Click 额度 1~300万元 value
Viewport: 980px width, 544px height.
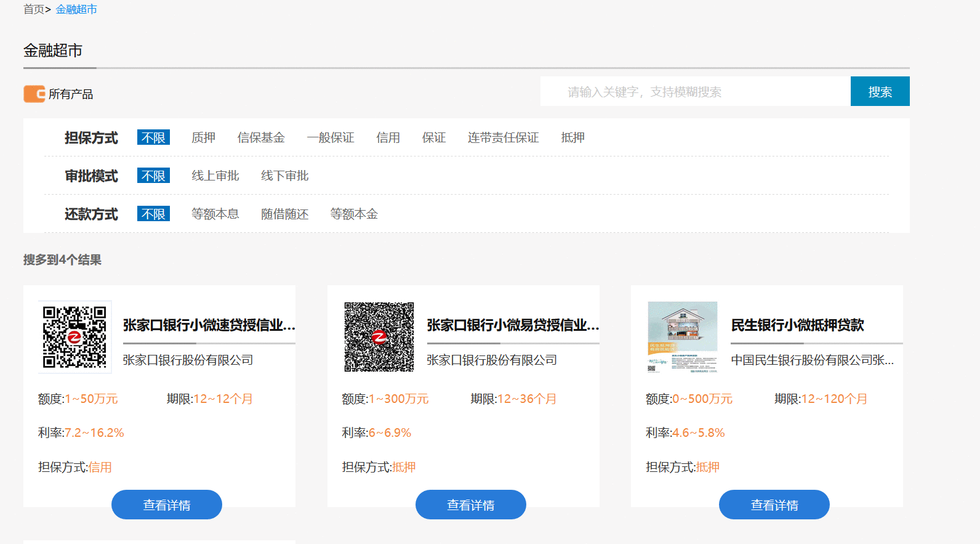point(399,399)
